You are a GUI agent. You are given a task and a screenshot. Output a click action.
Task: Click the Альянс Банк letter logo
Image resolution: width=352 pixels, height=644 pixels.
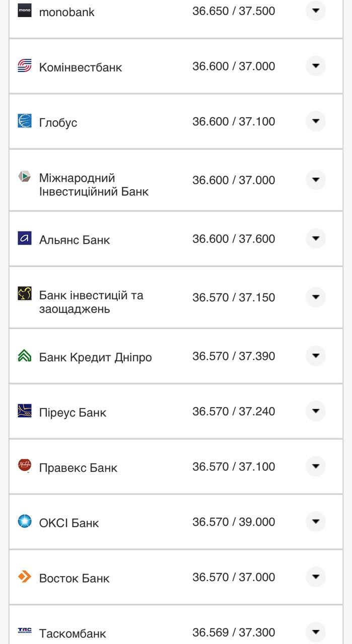(x=24, y=237)
